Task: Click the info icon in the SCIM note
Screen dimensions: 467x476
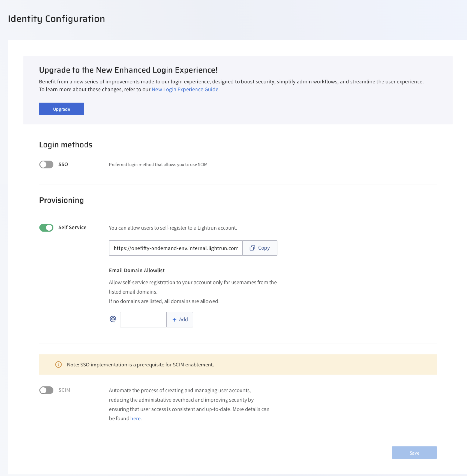Action: [58, 365]
